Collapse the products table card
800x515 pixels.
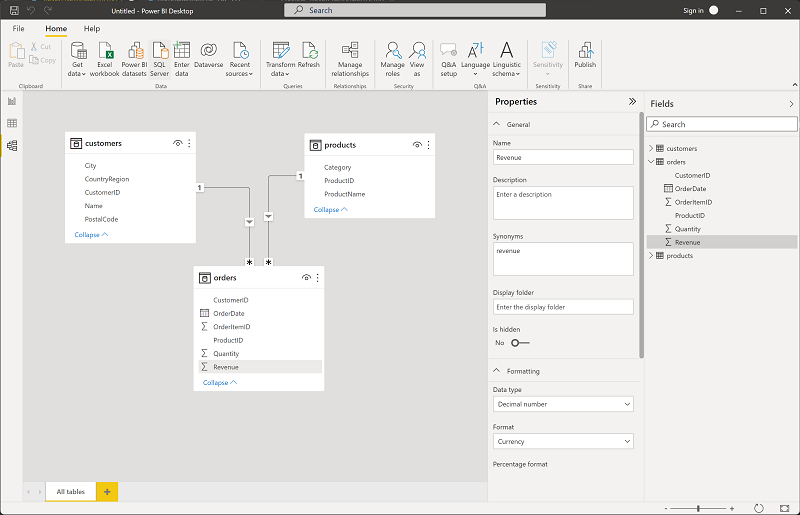(x=330, y=209)
